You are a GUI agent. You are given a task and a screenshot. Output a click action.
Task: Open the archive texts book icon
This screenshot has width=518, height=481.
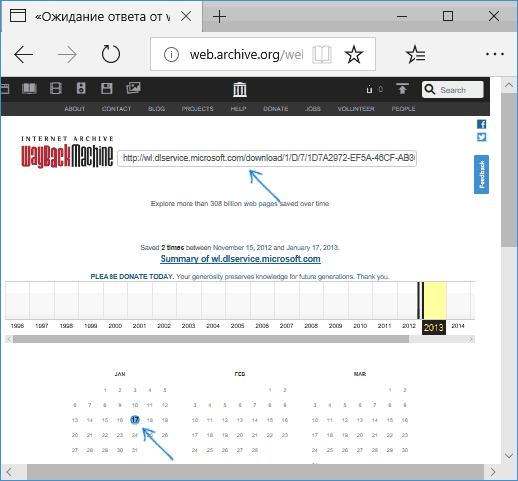click(x=29, y=89)
